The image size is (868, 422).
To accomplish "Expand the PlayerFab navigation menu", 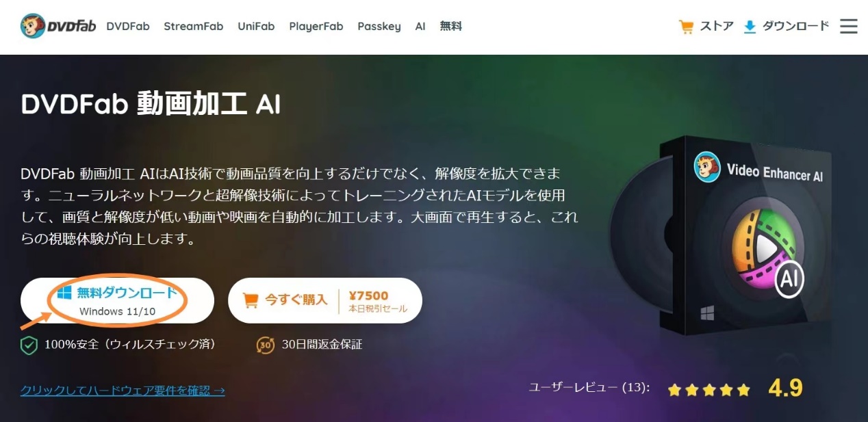I will (316, 27).
